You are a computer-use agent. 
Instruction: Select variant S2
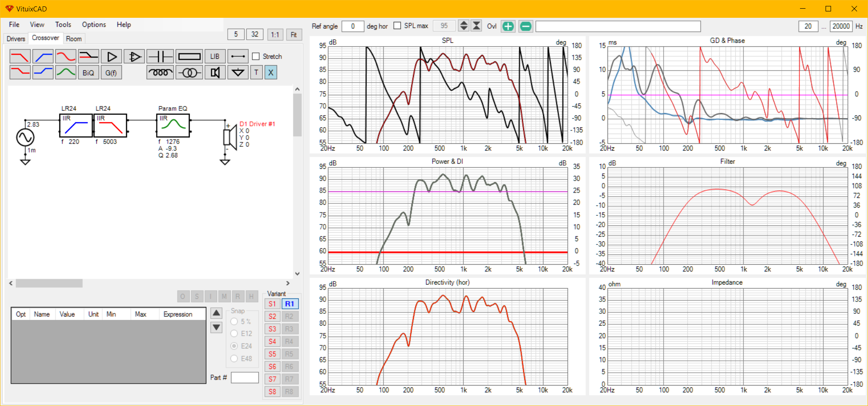tap(272, 317)
